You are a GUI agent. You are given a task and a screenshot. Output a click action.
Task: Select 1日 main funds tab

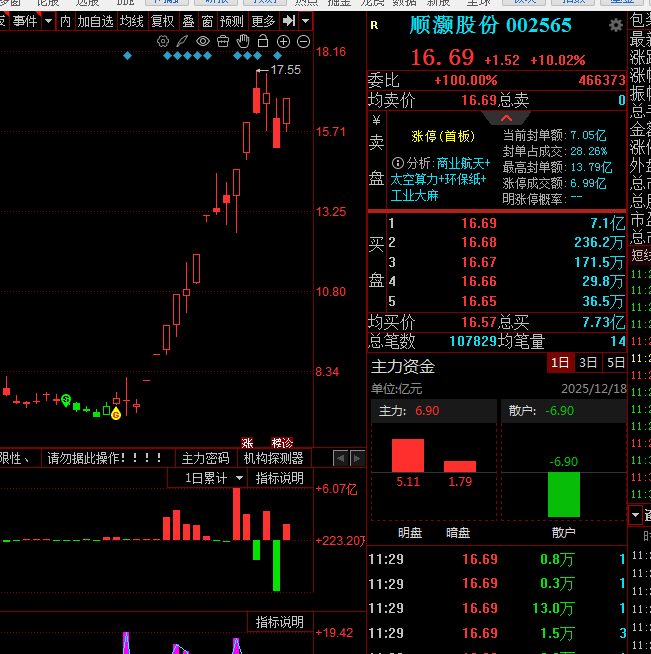click(x=560, y=362)
